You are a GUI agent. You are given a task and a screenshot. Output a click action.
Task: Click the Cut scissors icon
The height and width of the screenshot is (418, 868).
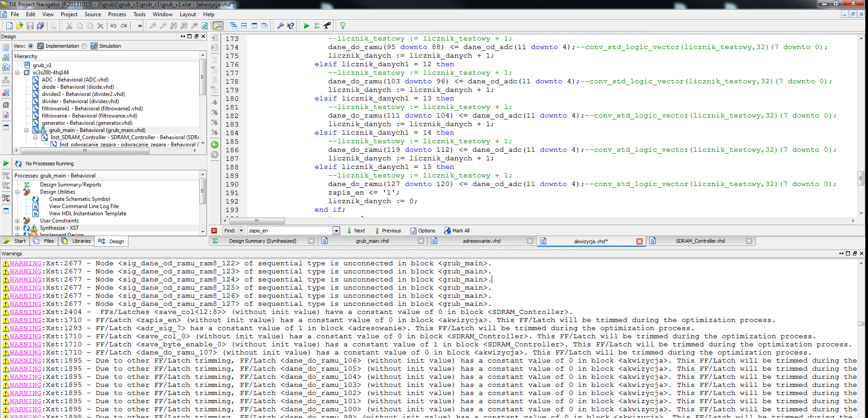(x=69, y=26)
